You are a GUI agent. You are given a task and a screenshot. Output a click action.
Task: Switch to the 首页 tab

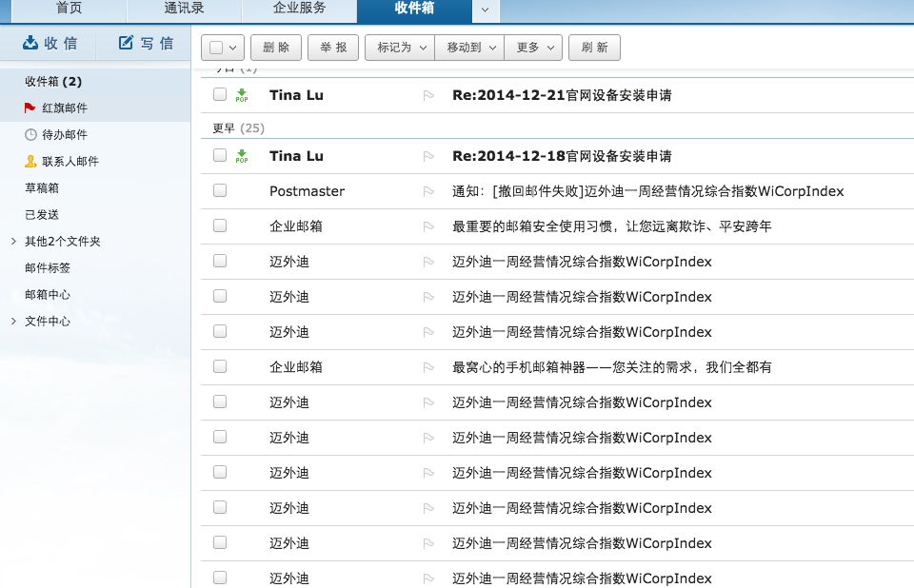pos(69,9)
